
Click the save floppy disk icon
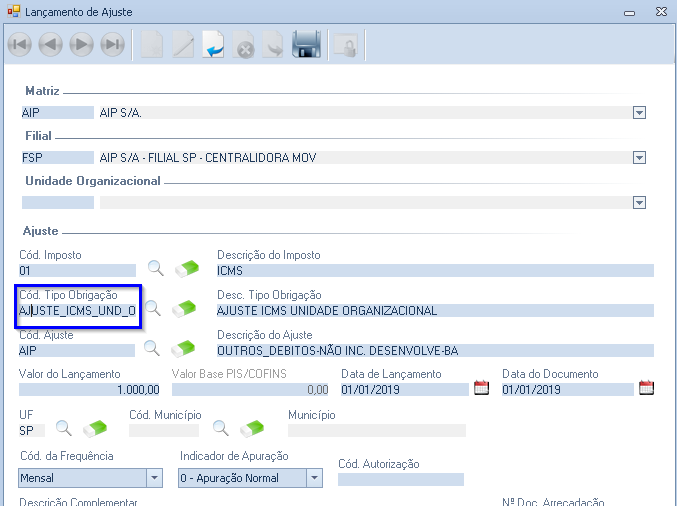305,45
